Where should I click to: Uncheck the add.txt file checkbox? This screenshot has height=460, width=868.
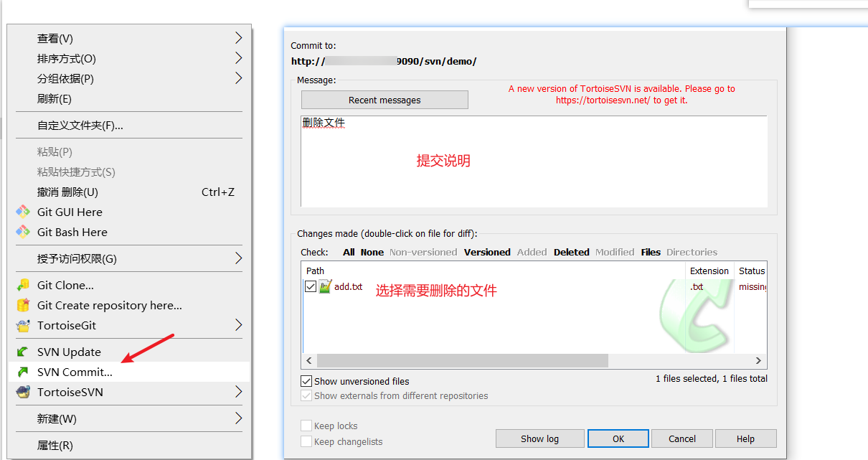point(311,286)
